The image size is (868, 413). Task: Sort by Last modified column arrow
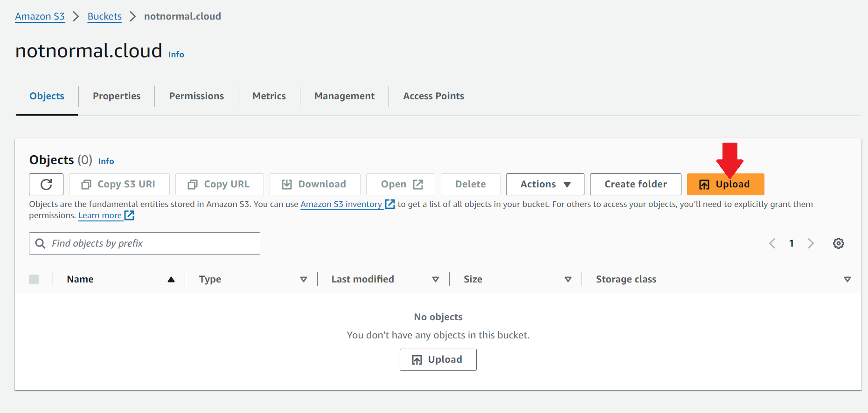pyautogui.click(x=436, y=279)
